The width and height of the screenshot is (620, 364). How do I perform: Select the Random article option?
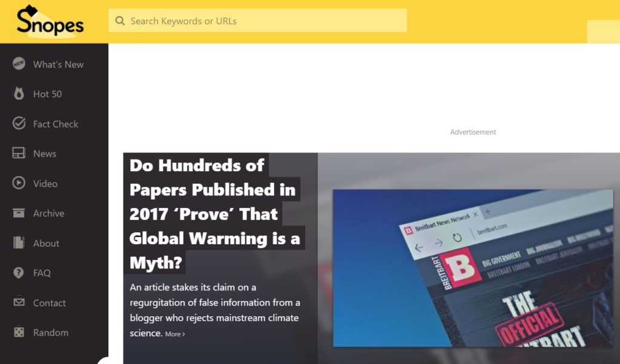pyautogui.click(x=51, y=332)
